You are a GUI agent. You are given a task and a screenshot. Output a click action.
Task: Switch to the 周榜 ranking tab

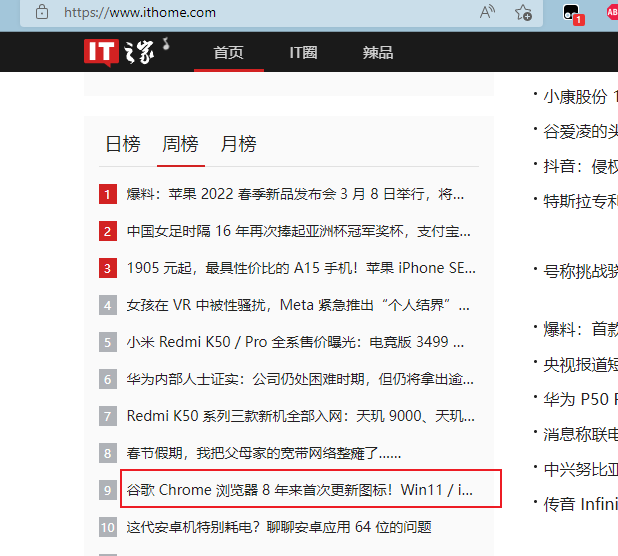(181, 144)
